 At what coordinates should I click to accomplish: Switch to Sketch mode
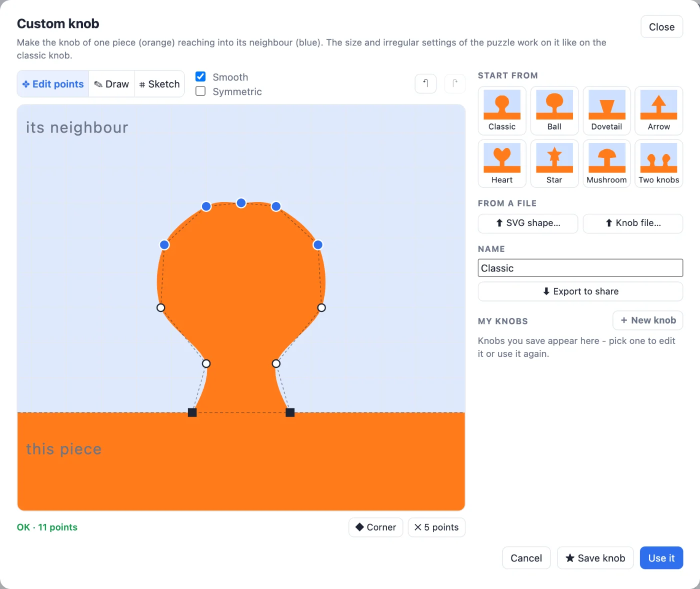[159, 84]
